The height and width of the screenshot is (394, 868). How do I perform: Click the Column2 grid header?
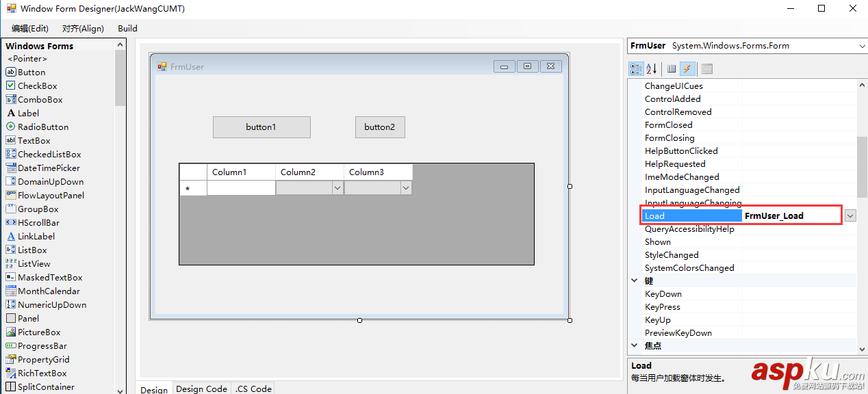[309, 172]
